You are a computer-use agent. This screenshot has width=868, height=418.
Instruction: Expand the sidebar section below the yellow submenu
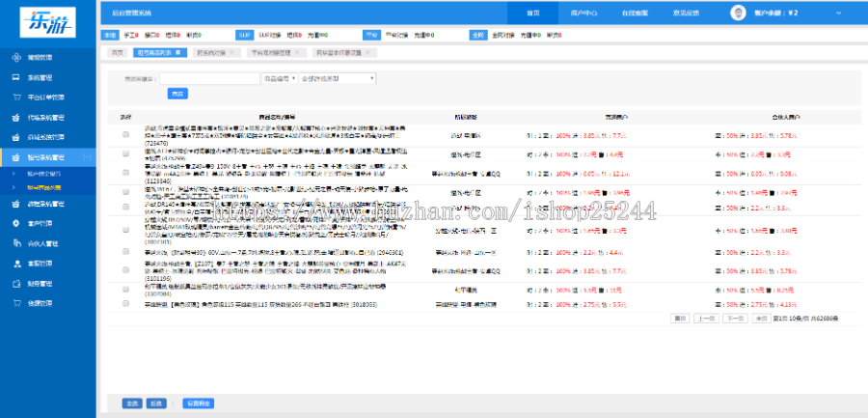tap(48, 204)
